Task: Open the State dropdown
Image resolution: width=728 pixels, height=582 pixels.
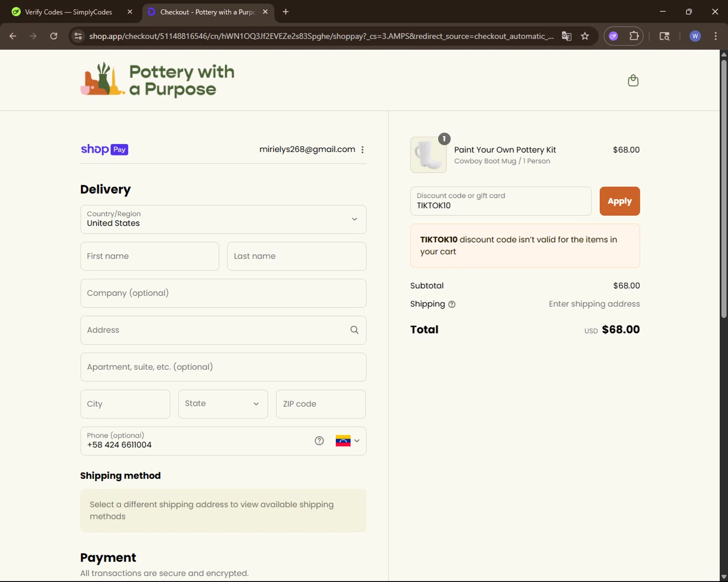Action: coord(223,404)
